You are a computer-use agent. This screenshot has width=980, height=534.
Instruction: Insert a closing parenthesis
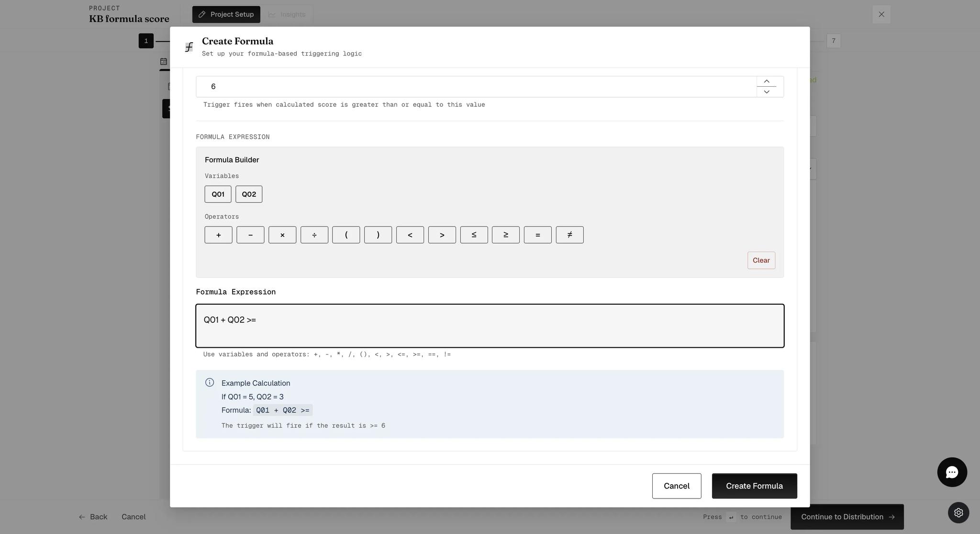(378, 235)
